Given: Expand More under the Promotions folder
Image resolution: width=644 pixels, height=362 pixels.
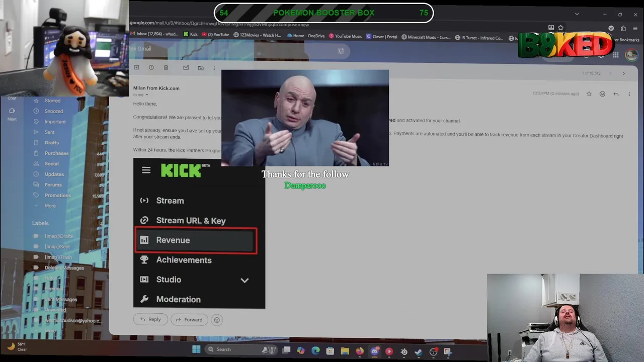Looking at the screenshot, I should [x=50, y=206].
